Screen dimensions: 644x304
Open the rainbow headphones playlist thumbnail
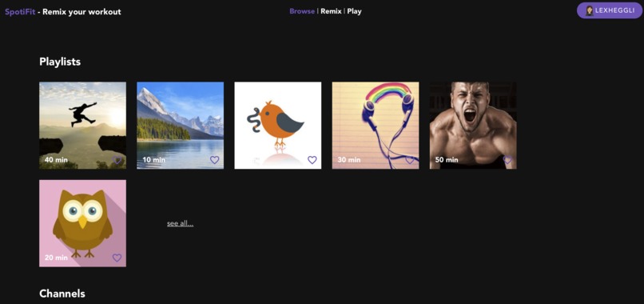pos(376,126)
